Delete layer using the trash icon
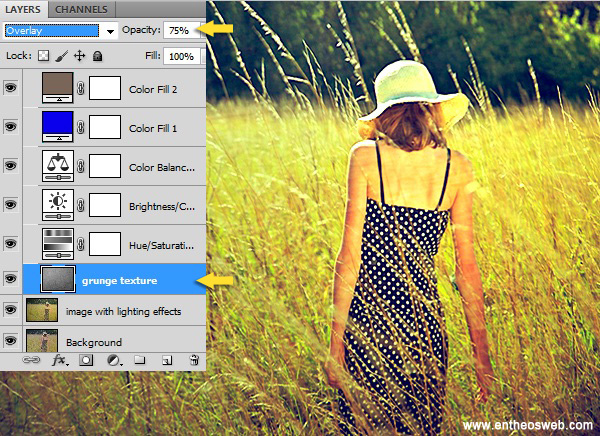This screenshot has height=436, width=600. pyautogui.click(x=194, y=359)
